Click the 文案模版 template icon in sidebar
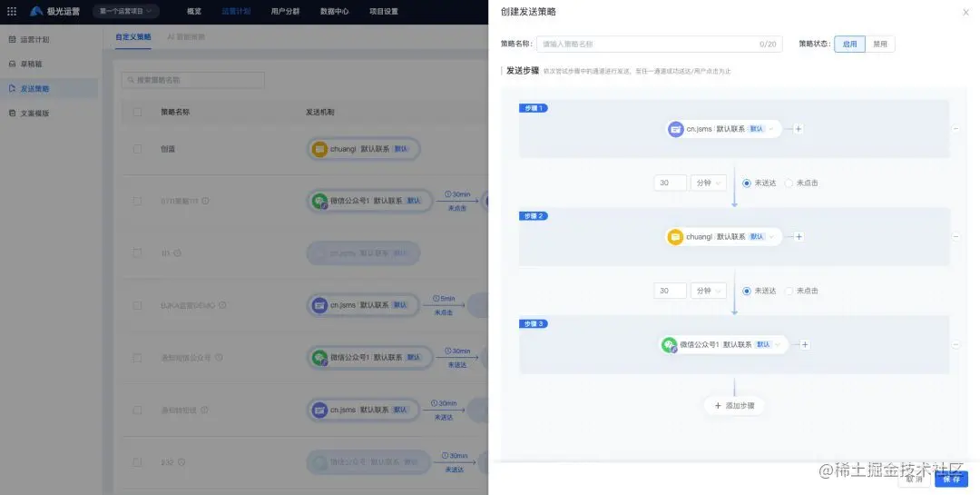Image resolution: width=980 pixels, height=495 pixels. pyautogui.click(x=12, y=114)
